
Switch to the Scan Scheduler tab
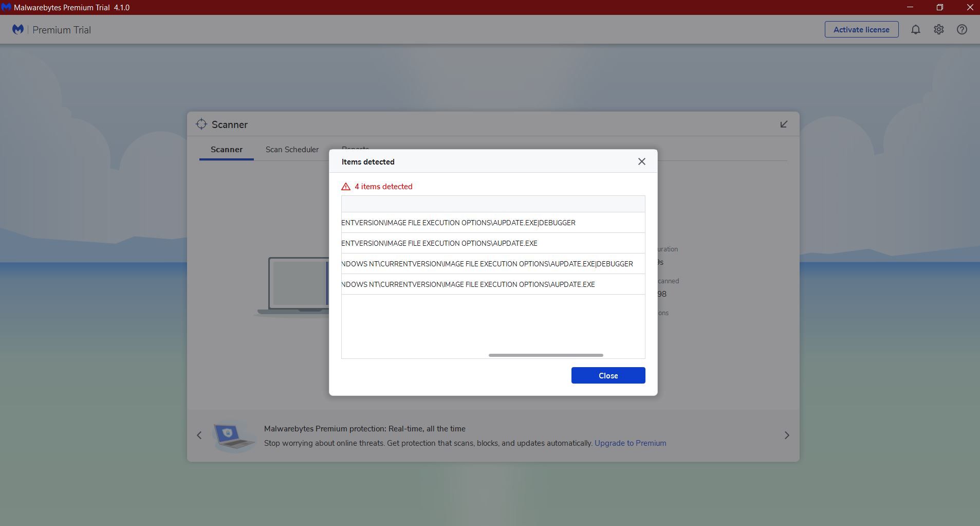click(x=292, y=150)
